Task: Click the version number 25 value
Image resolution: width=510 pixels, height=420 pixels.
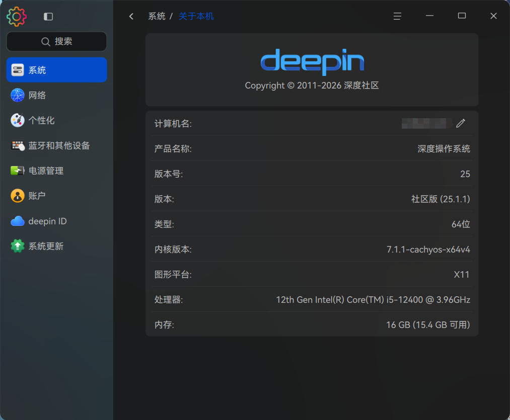Action: click(465, 174)
